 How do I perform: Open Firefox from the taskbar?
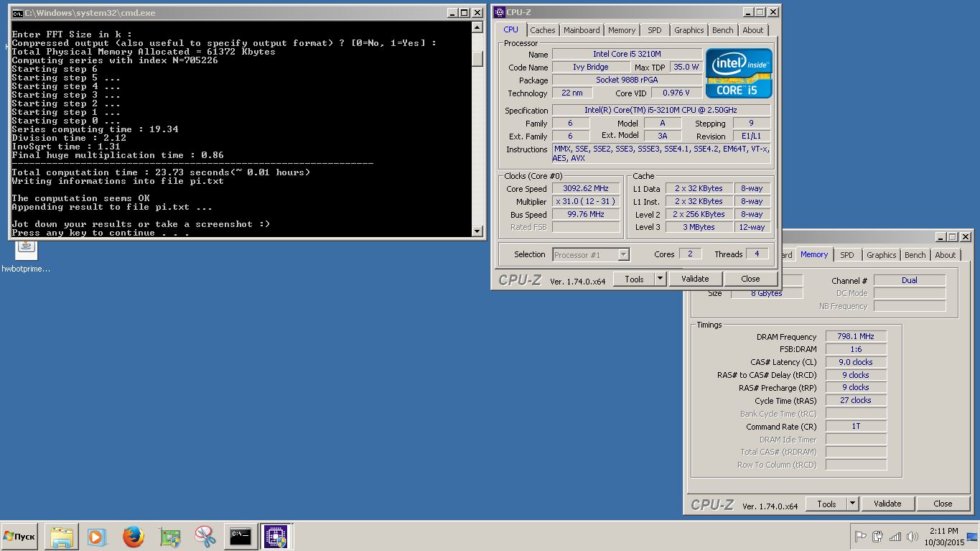[x=134, y=537]
